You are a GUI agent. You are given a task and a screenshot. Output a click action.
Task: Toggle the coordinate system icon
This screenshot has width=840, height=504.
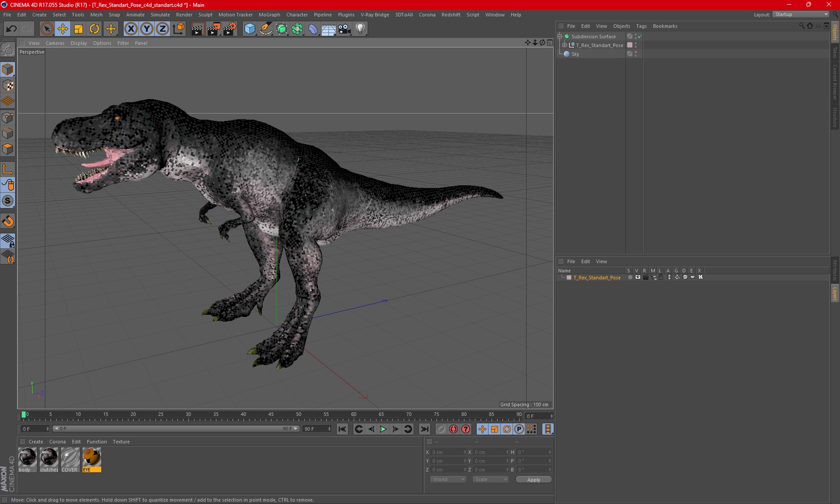click(x=178, y=29)
